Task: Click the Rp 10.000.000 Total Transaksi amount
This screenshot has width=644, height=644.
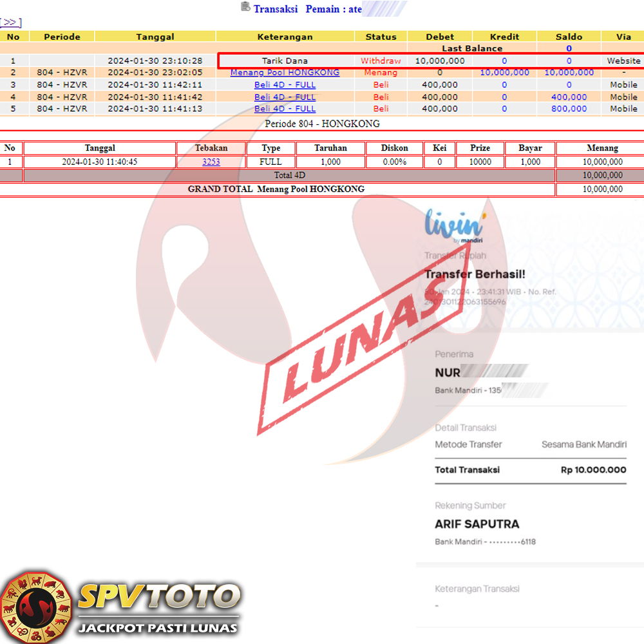Action: coord(593,470)
